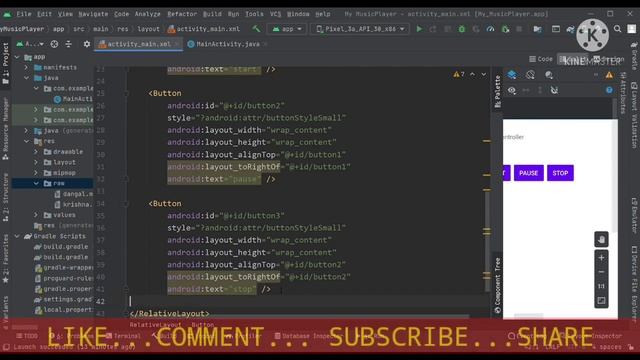Open the Refactor menu
Viewport: 640px width, 360px height.
point(182,14)
